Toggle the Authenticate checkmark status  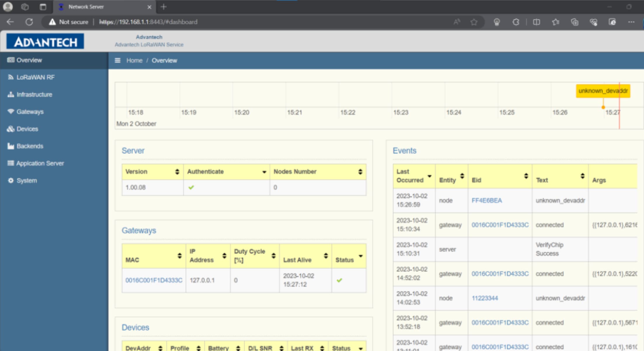(191, 187)
